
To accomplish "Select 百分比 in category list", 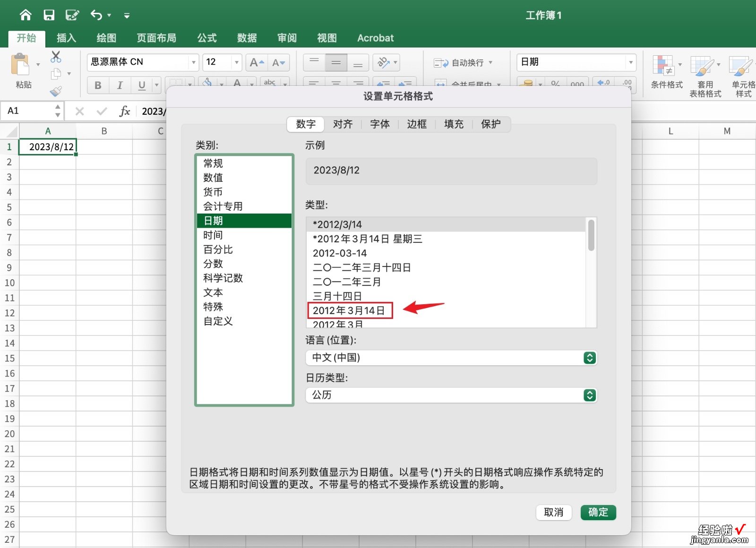I will (x=244, y=249).
